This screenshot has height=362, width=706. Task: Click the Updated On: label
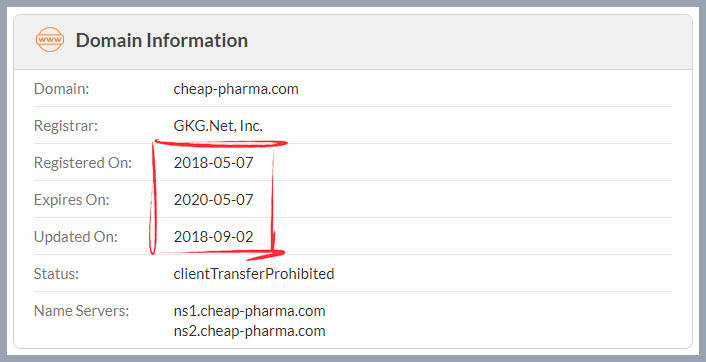click(76, 236)
